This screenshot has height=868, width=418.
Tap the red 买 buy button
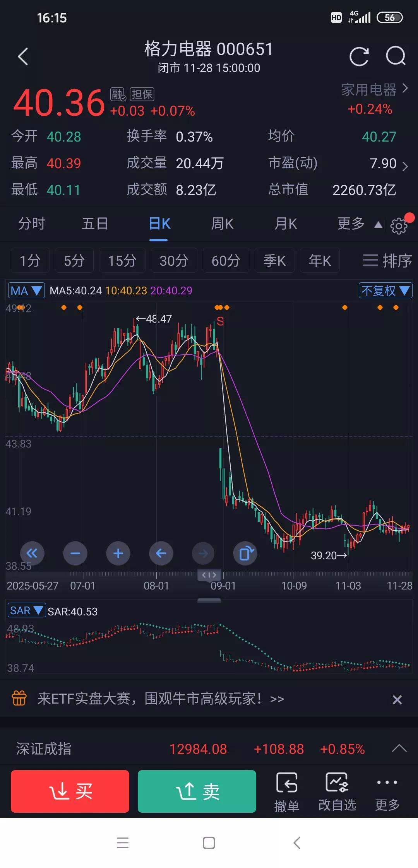70,791
